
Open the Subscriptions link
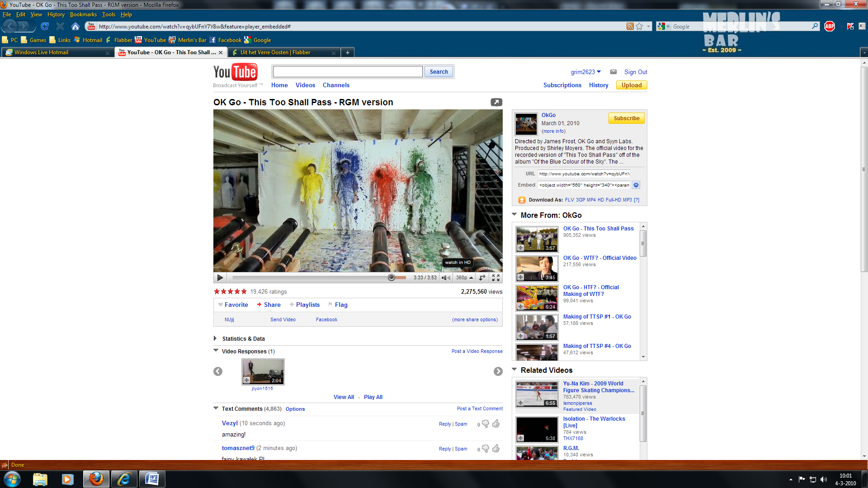click(x=562, y=85)
